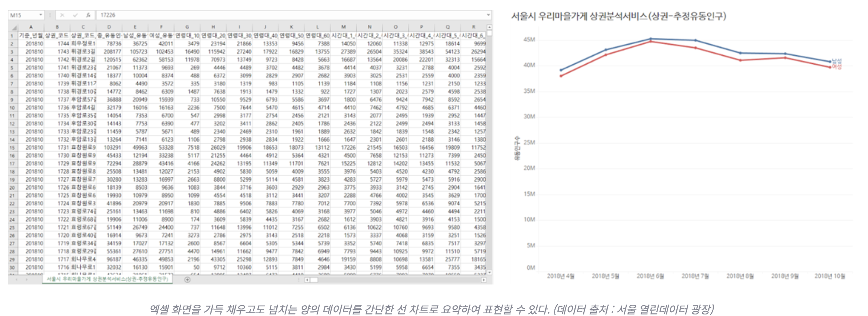Click header cell 여성_유동 in column F

161,36
